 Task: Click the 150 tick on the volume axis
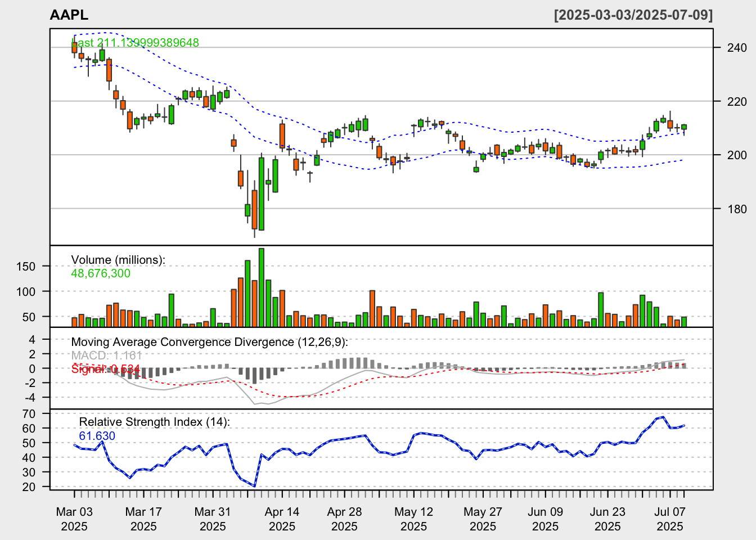point(26,267)
